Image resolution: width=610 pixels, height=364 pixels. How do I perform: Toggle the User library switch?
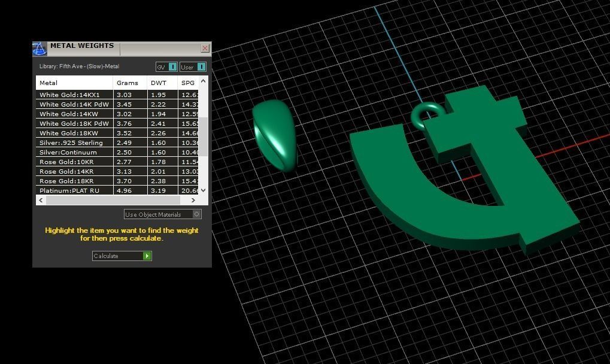pyautogui.click(x=193, y=67)
